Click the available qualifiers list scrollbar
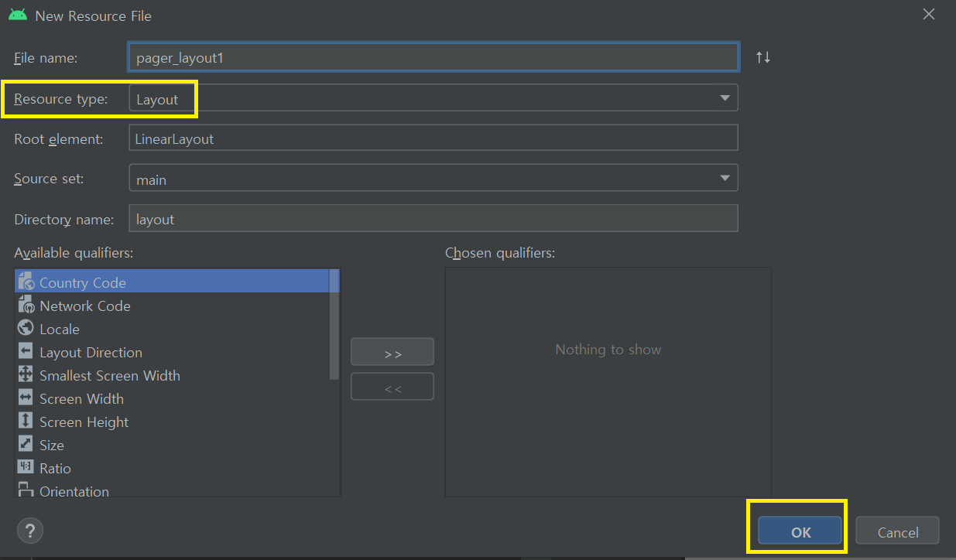This screenshot has width=956, height=560. coord(334,325)
